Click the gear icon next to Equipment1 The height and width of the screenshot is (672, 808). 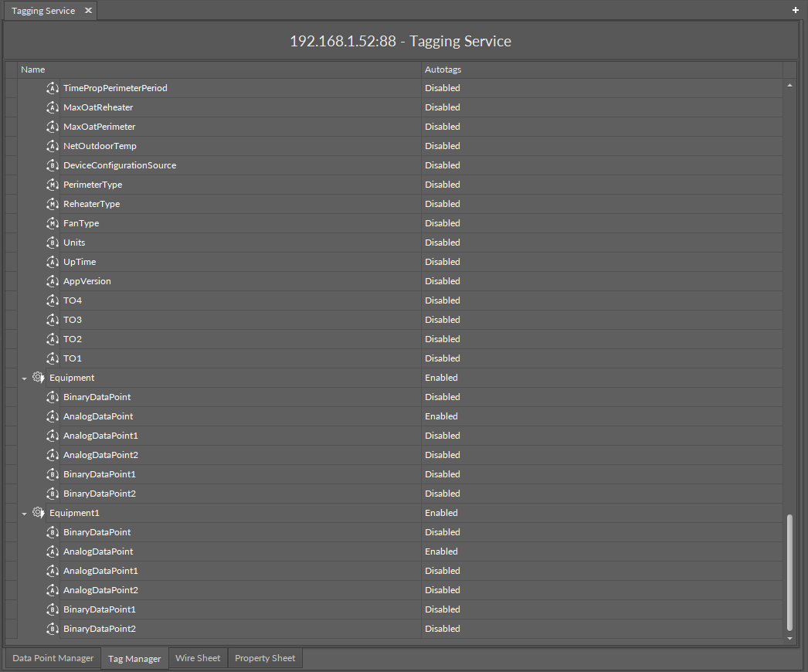point(37,512)
